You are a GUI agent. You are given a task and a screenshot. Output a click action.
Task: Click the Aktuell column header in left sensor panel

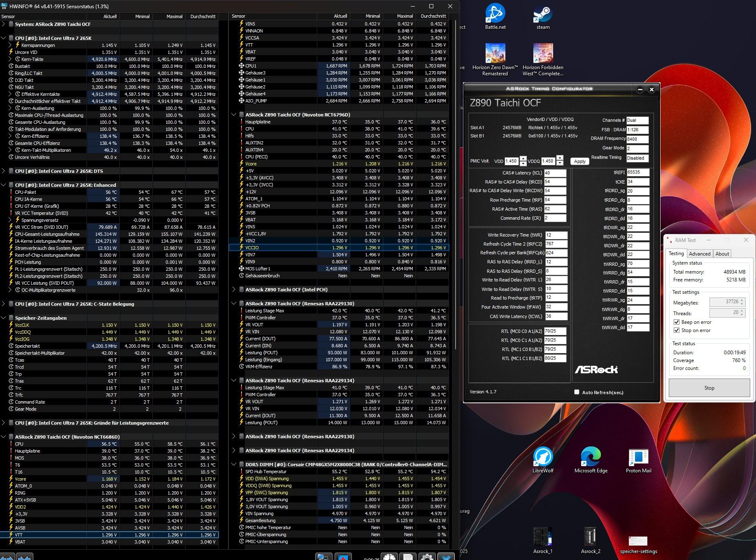click(x=103, y=16)
